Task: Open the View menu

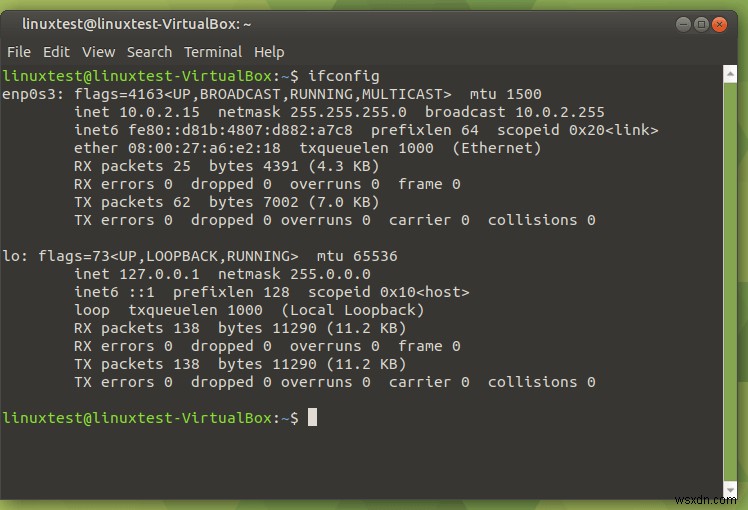Action: [x=98, y=52]
